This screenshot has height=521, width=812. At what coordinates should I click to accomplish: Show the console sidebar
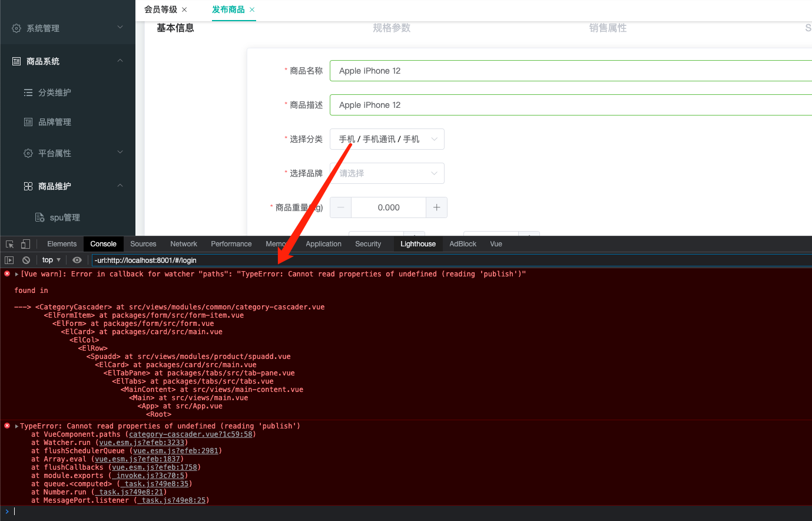pyautogui.click(x=9, y=260)
